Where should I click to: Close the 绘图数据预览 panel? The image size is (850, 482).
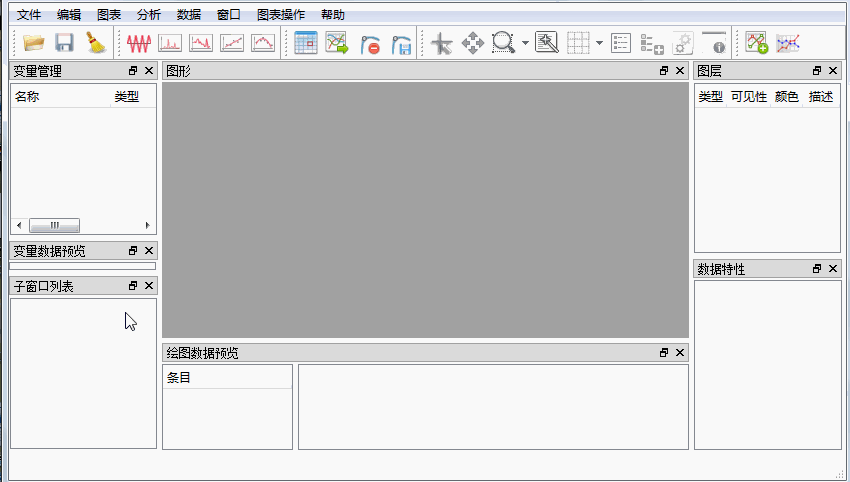[x=680, y=352]
